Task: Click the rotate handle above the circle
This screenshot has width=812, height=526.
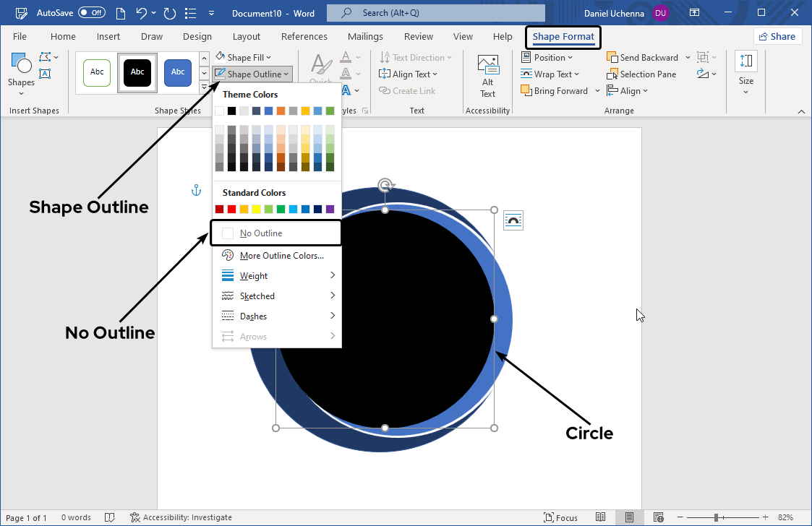Action: [385, 185]
